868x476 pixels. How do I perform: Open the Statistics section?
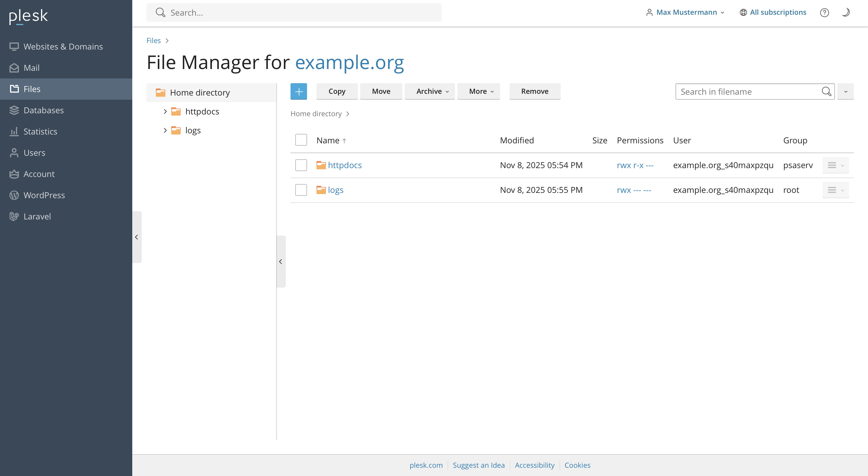pos(40,131)
